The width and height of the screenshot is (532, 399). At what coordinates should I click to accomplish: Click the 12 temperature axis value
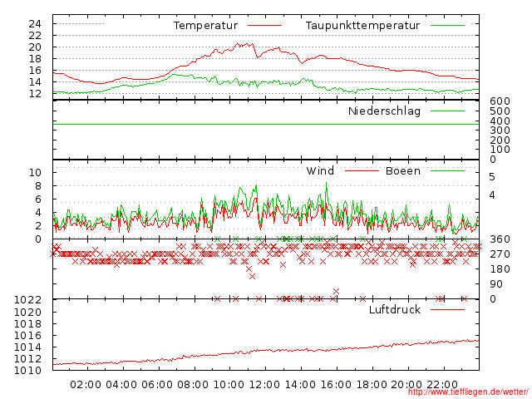[35, 94]
